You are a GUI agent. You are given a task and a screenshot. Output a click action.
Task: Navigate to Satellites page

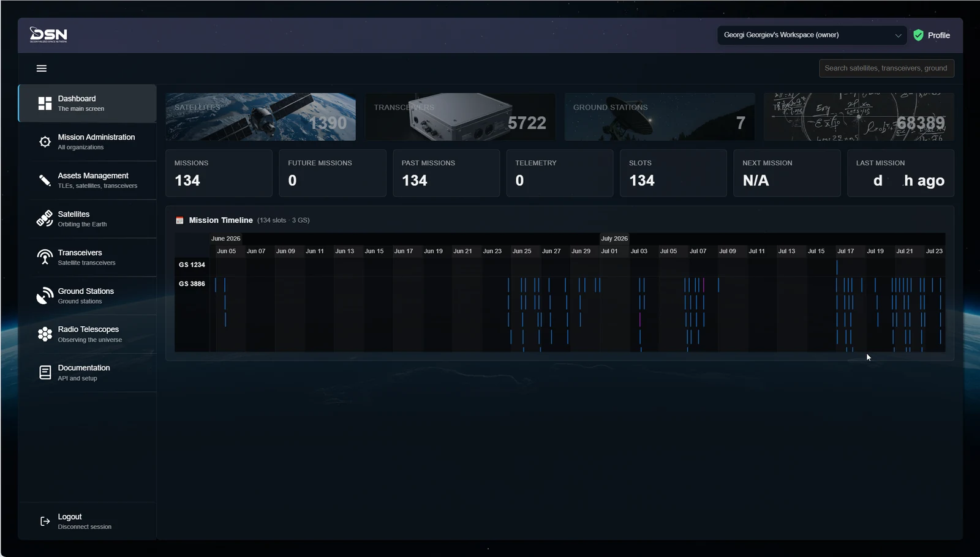click(x=87, y=219)
